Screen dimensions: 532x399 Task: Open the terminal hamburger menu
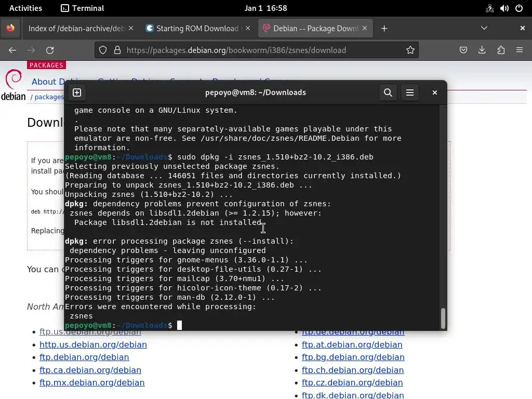tap(410, 92)
